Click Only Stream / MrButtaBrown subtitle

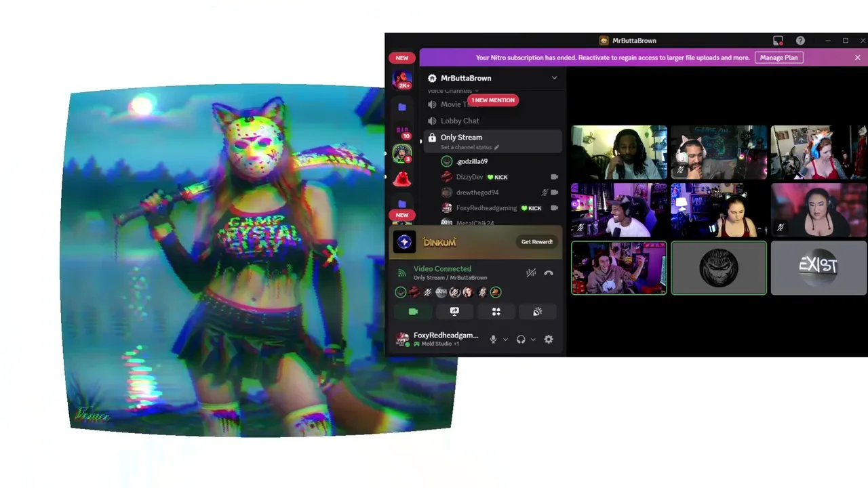tap(450, 278)
